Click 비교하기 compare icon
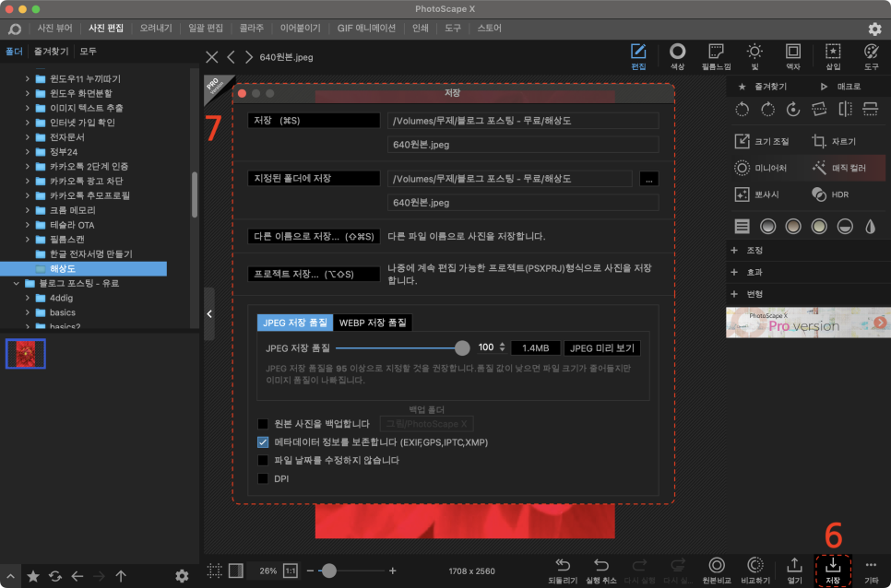 coord(755,570)
